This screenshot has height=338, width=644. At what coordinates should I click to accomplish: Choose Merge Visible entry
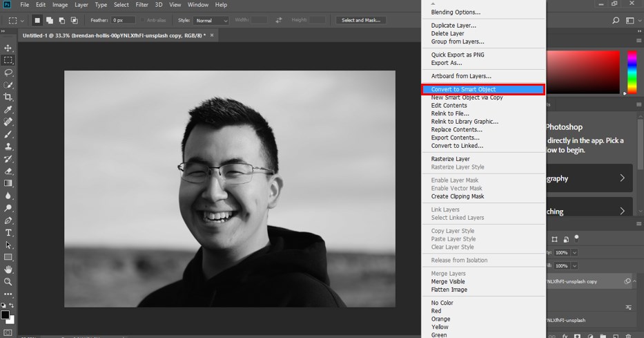point(448,282)
